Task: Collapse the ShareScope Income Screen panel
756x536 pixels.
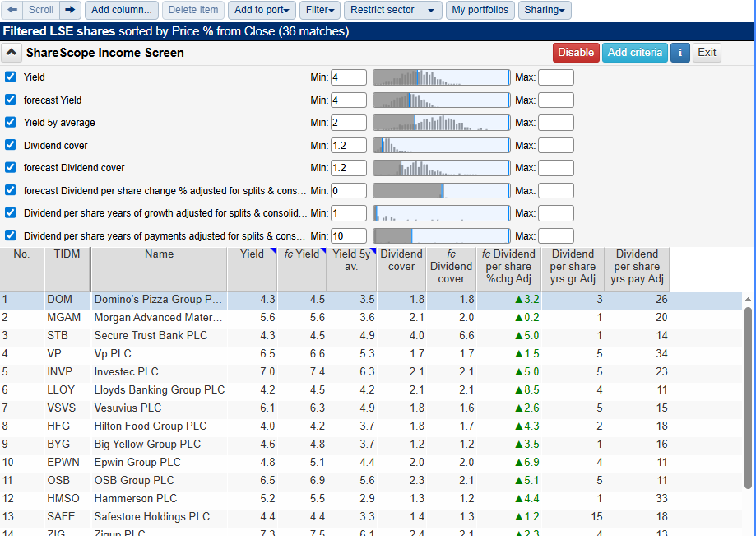Action: (12, 53)
